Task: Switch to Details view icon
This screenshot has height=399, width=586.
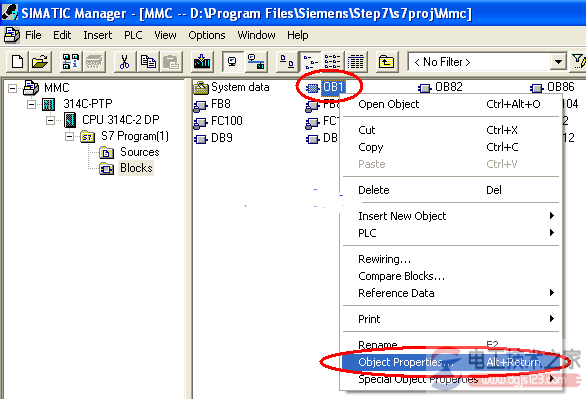Action: (x=355, y=62)
